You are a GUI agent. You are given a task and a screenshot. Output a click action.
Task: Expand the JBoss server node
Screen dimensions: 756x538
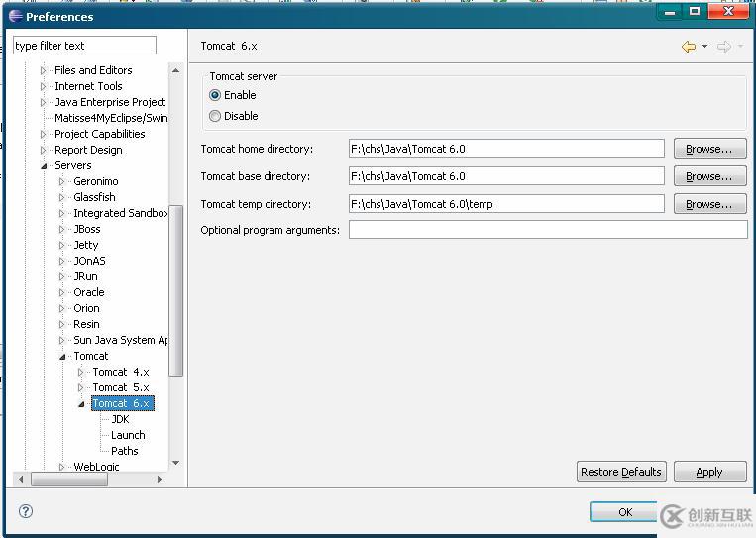[61, 230]
